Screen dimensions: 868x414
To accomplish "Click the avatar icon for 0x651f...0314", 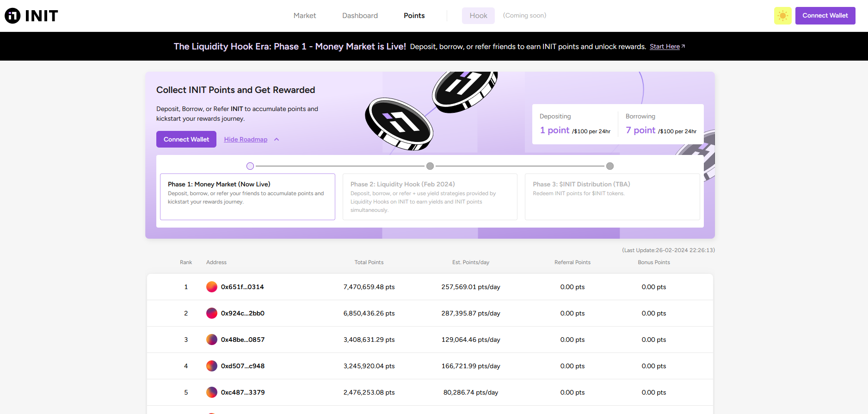I will [x=212, y=287].
